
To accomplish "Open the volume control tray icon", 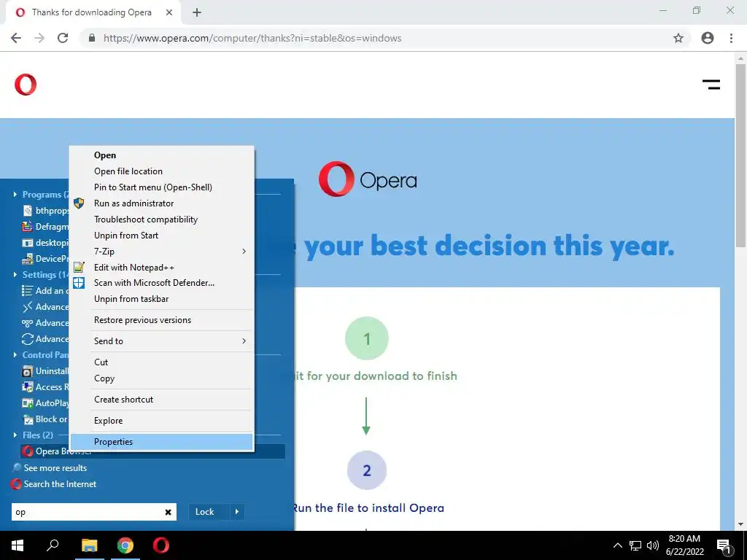I will pyautogui.click(x=653, y=545).
